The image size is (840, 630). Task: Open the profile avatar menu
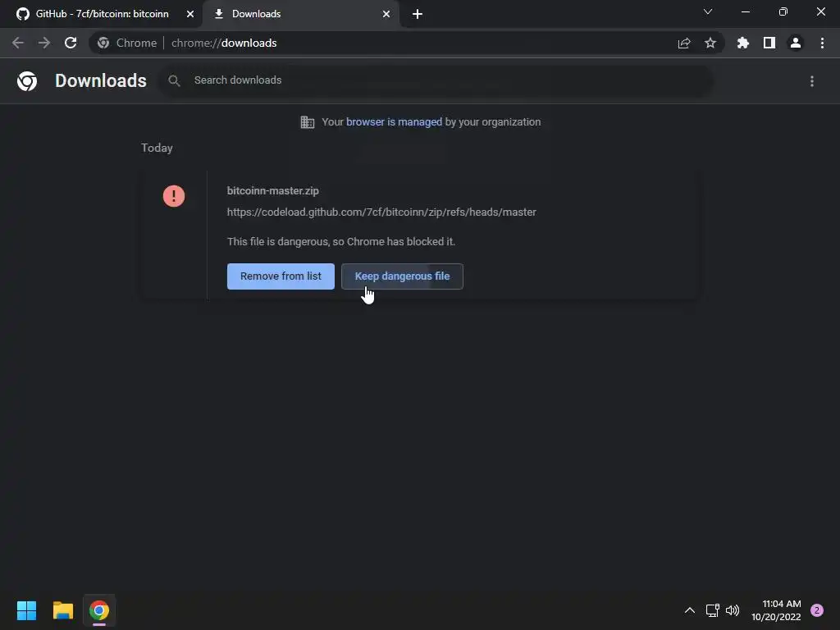pyautogui.click(x=796, y=43)
